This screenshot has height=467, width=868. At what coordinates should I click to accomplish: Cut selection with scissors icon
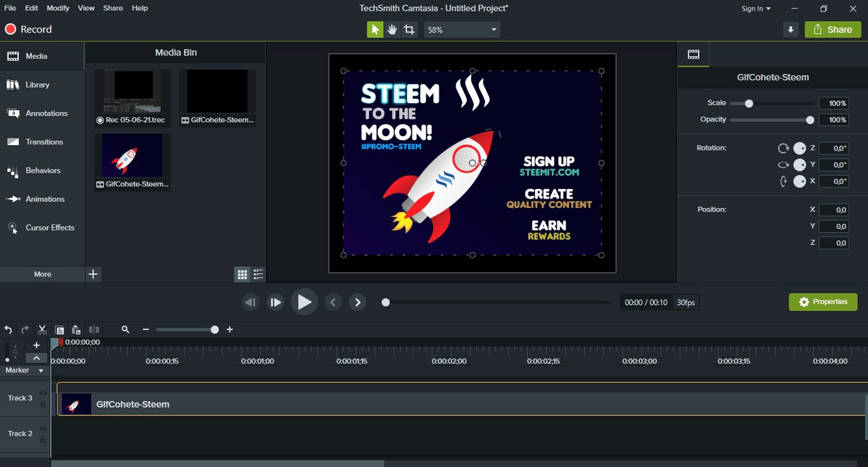[42, 329]
